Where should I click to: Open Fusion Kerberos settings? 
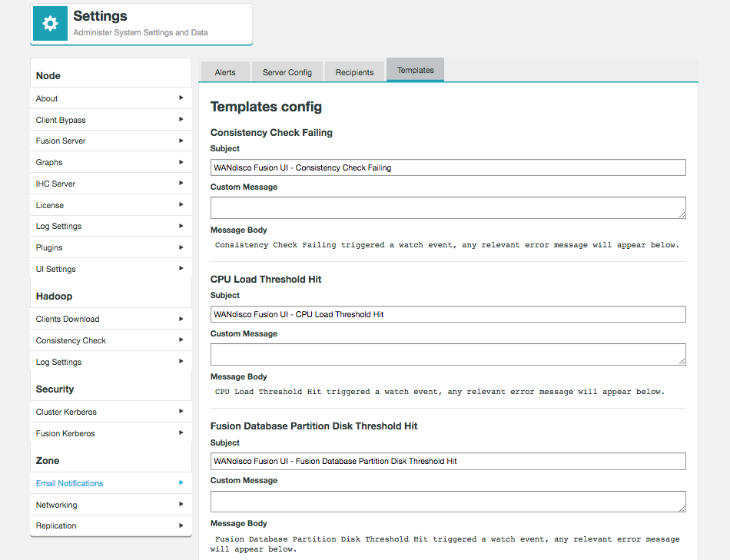111,433
